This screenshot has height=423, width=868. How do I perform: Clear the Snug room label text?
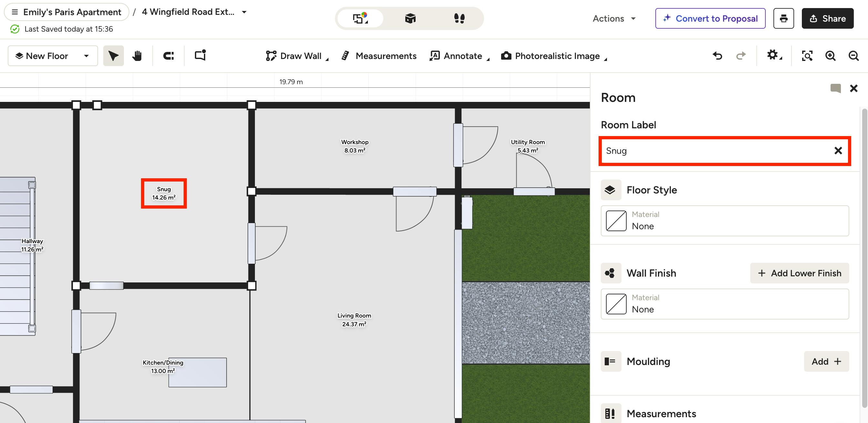pos(838,151)
